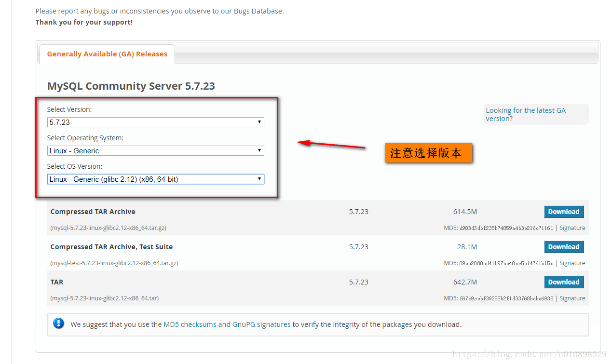
Task: Click filename mysql-5.7.23-linux-glibc2.12-x86_64.tar
Action: pos(105,298)
